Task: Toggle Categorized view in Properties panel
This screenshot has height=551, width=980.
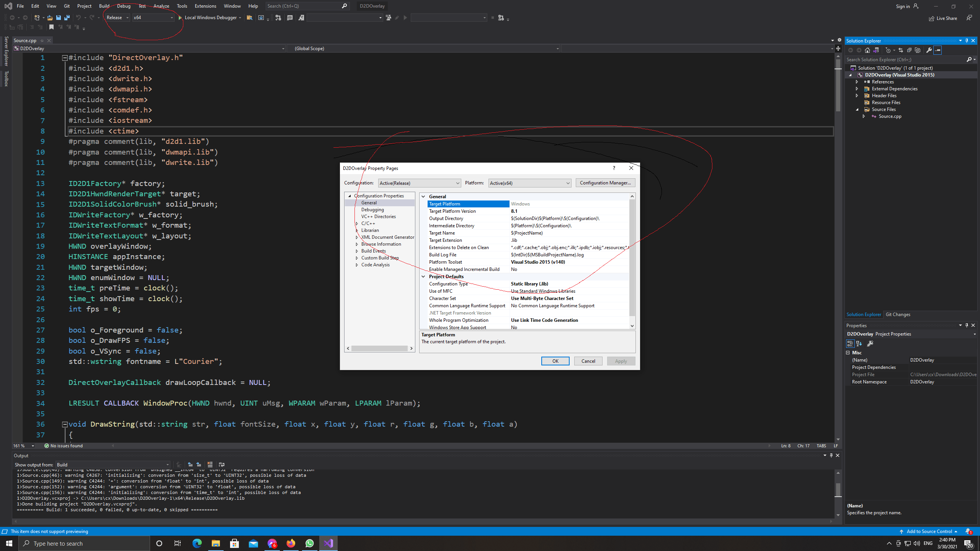Action: (850, 344)
